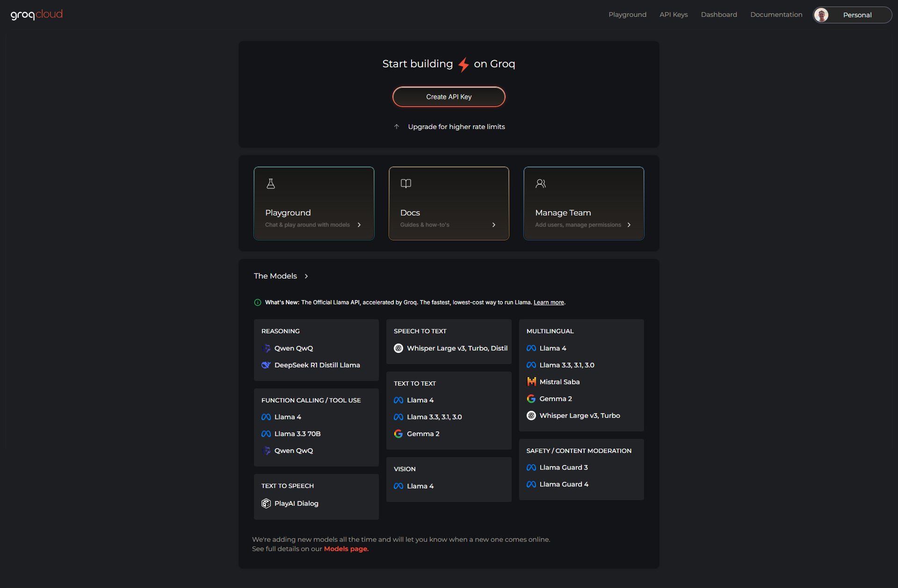Click the chevron in the Docs card
Image resolution: width=898 pixels, height=588 pixels.
(494, 225)
